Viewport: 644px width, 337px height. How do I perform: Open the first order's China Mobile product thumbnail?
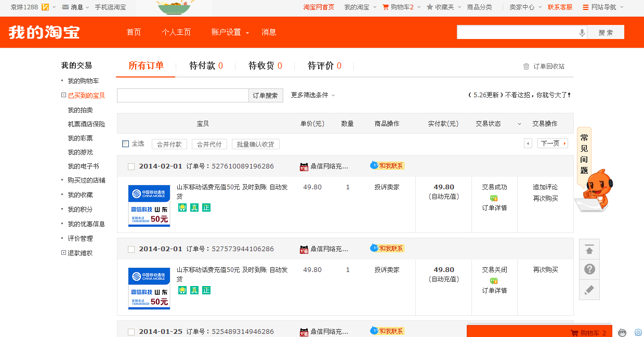pyautogui.click(x=149, y=206)
